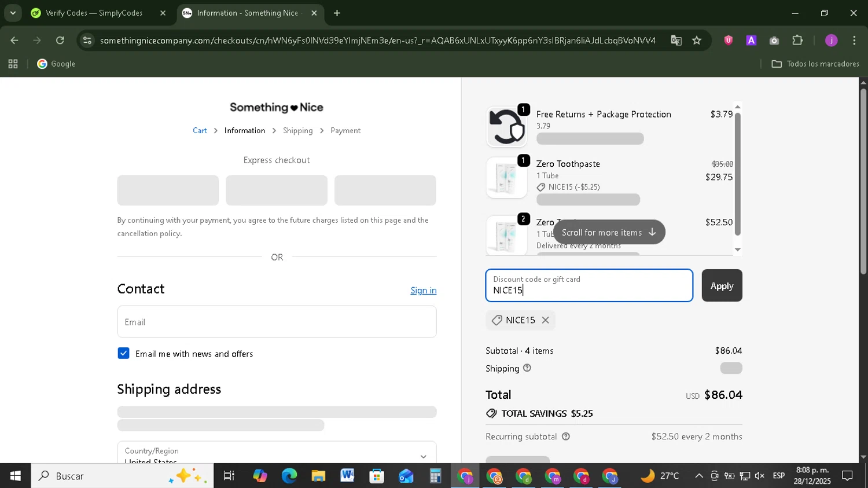Open Outlook from the taskbar

pos(406,476)
